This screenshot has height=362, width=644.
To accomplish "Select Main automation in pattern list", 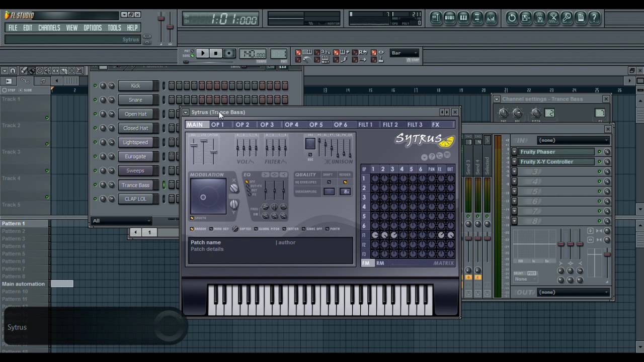I will [23, 284].
